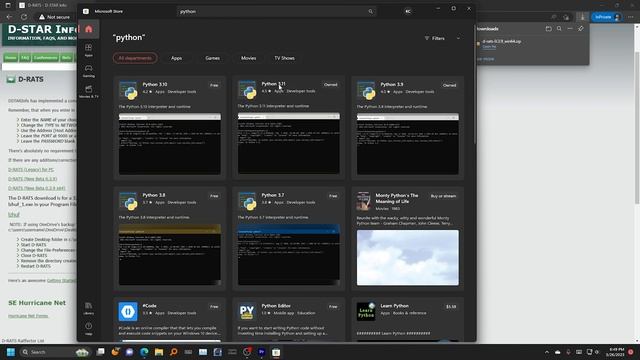Click Home tab on D-STAR Info page
The width and height of the screenshot is (640, 360).
[x=11, y=58]
